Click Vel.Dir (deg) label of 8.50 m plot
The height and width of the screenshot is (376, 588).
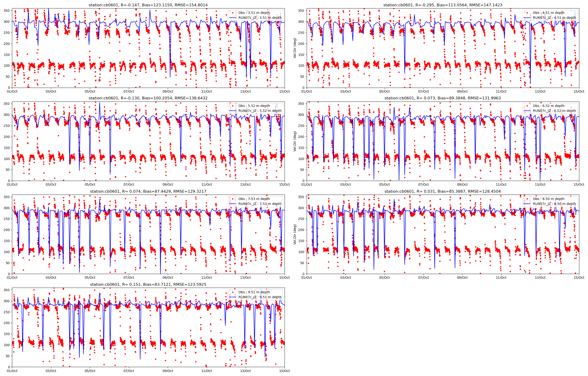(x=295, y=234)
